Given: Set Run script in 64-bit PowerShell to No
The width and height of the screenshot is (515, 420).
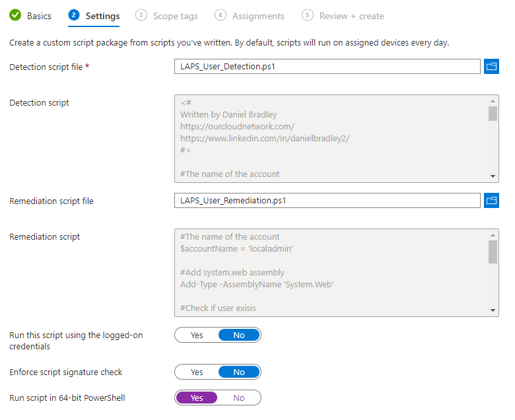Looking at the screenshot, I should pyautogui.click(x=239, y=398).
